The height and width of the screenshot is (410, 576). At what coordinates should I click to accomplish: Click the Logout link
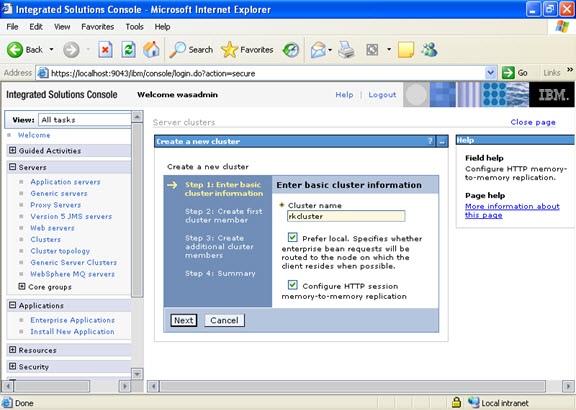(382, 95)
